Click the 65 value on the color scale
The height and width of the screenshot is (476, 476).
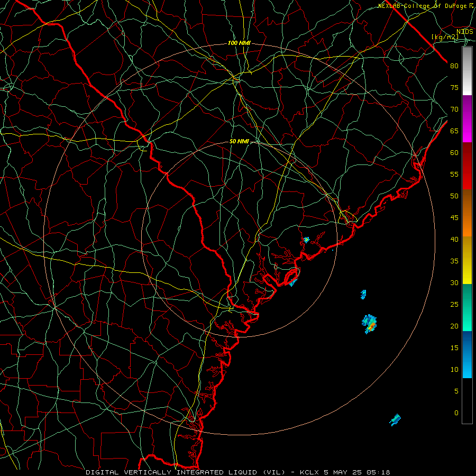pyautogui.click(x=454, y=131)
